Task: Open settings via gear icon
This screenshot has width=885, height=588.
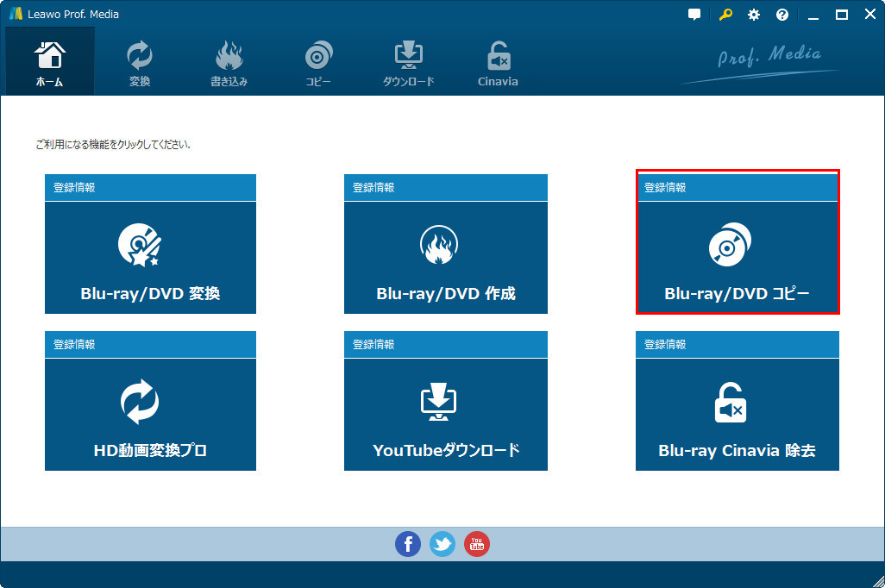Action: point(754,15)
